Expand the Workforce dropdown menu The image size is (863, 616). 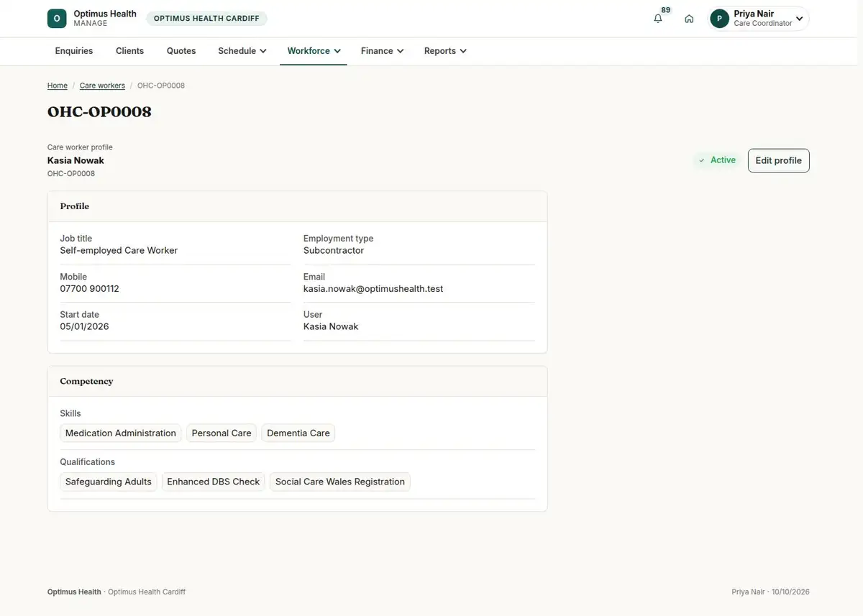(314, 51)
